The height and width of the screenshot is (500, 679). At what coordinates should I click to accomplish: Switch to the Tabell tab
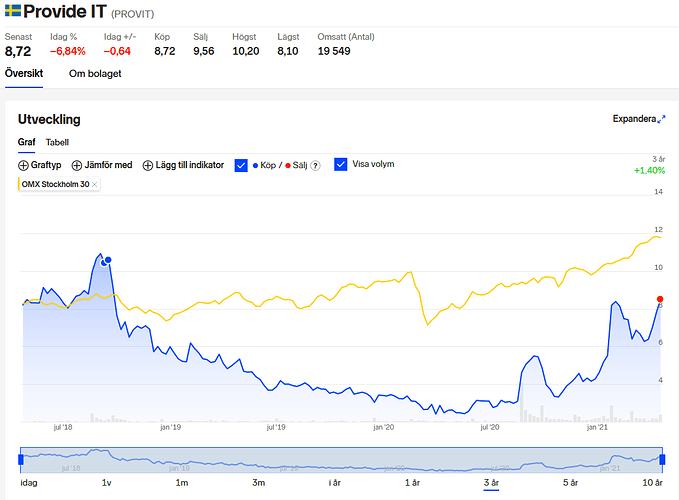(x=57, y=142)
